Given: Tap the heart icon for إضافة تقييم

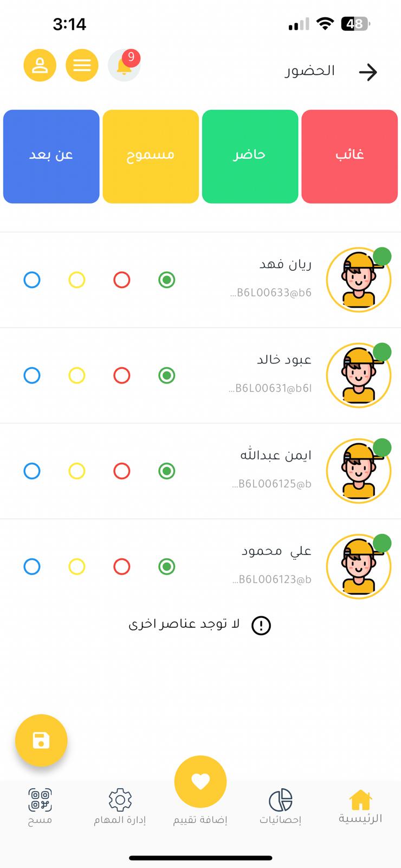Looking at the screenshot, I should coord(200,781).
